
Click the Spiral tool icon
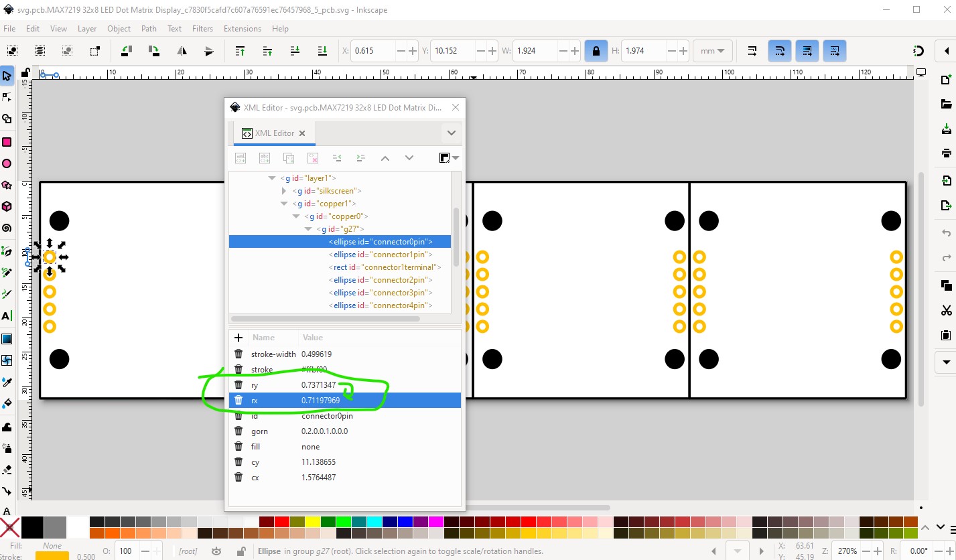tap(7, 229)
